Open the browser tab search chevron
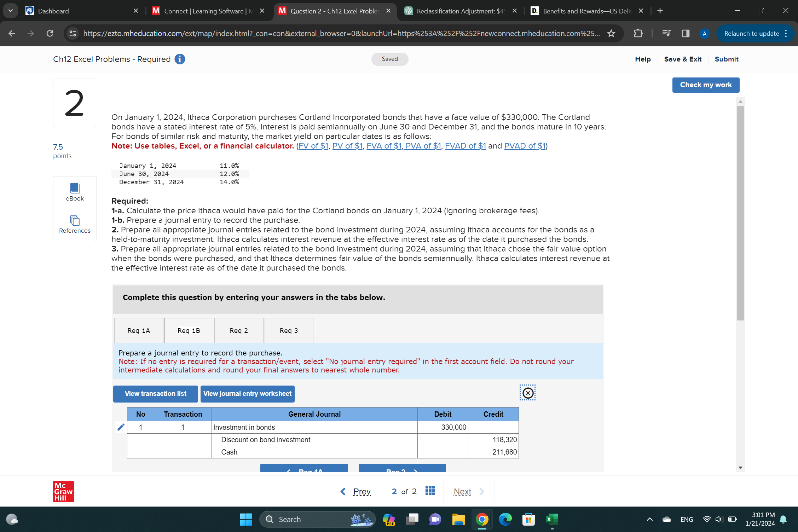The image size is (798, 532). (10, 11)
